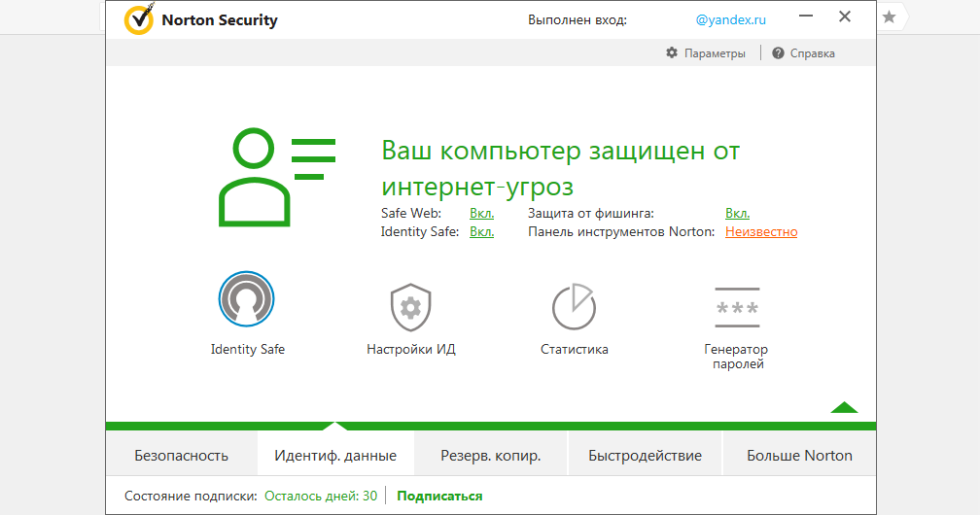This screenshot has width=980, height=515.
Task: Open the Статистика pie chart icon
Action: pos(574,307)
